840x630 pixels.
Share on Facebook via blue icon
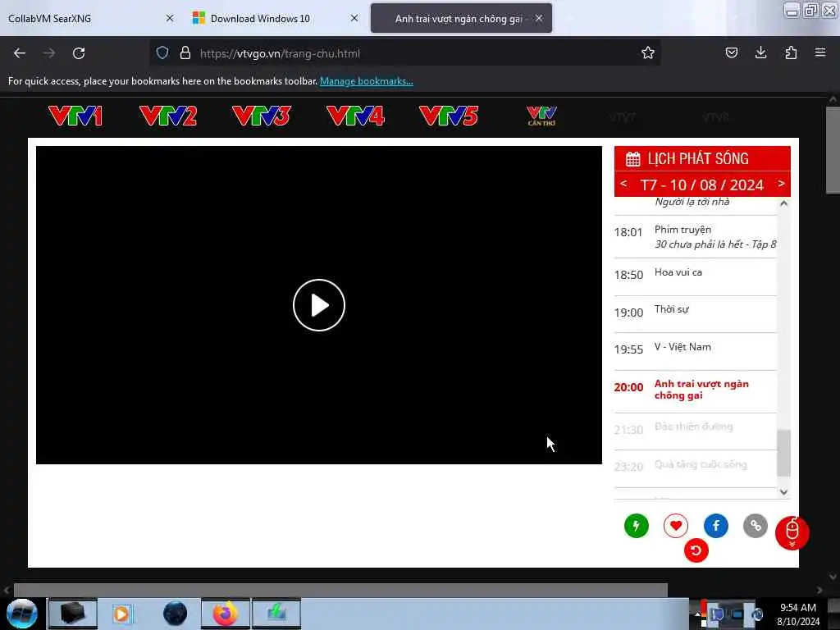coord(715,526)
